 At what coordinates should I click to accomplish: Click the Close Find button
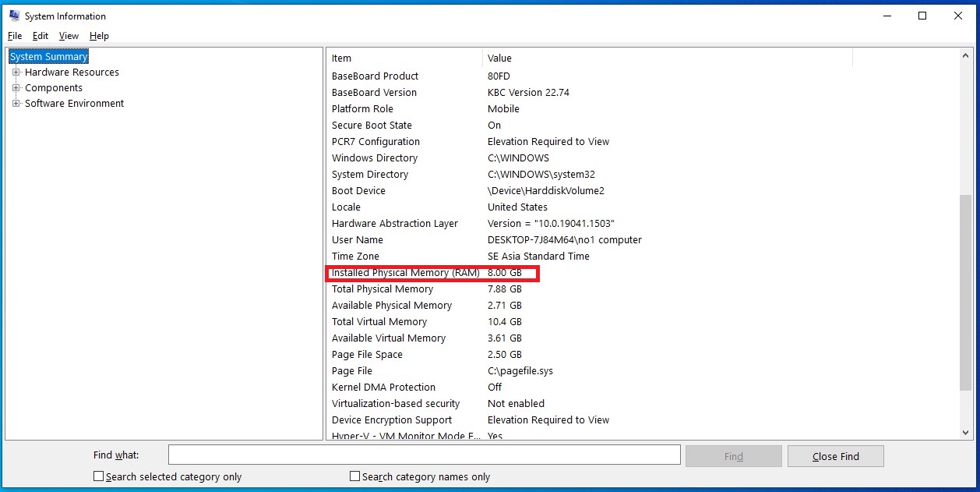tap(835, 456)
